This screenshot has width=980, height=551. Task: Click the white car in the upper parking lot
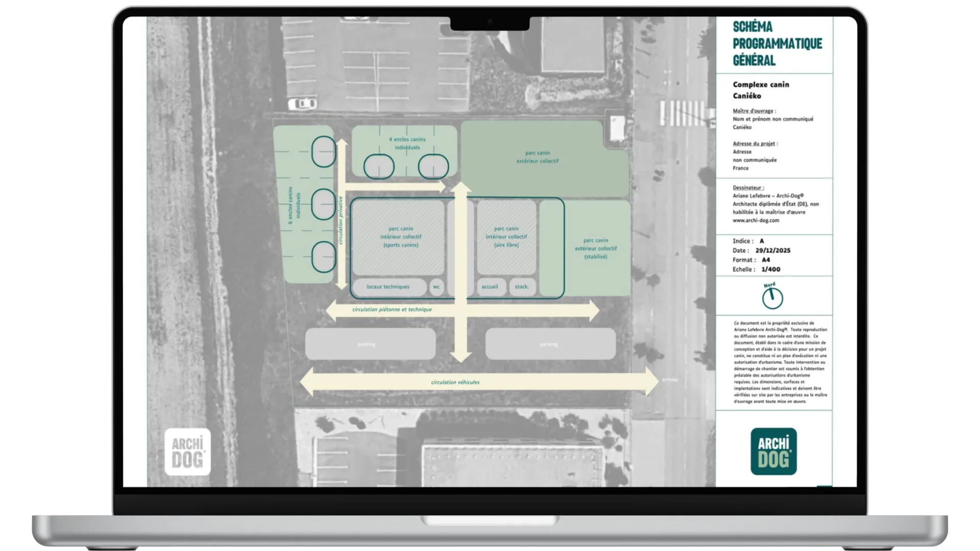click(302, 104)
